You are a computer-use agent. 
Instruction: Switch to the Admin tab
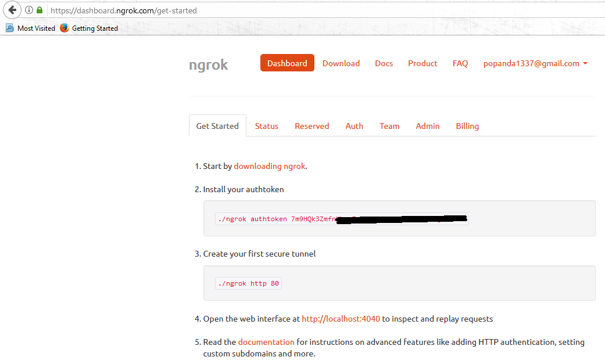(428, 126)
